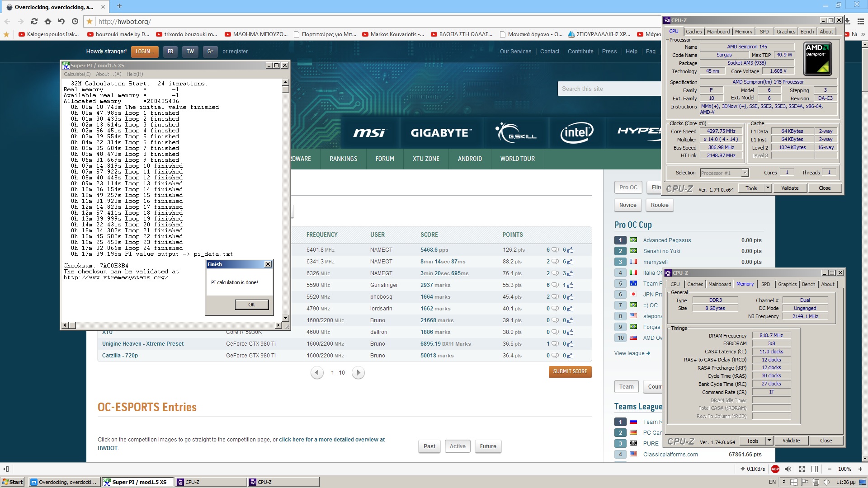Open the Contribute header link
Viewport: 868px width, 488px height.
(580, 52)
